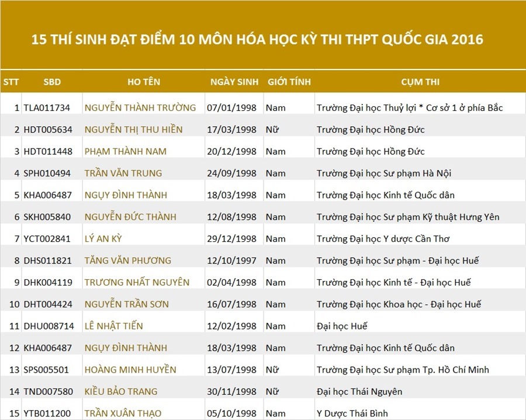The image size is (526, 420).
Task: Click the CỤM THI column header
Action: [420, 82]
